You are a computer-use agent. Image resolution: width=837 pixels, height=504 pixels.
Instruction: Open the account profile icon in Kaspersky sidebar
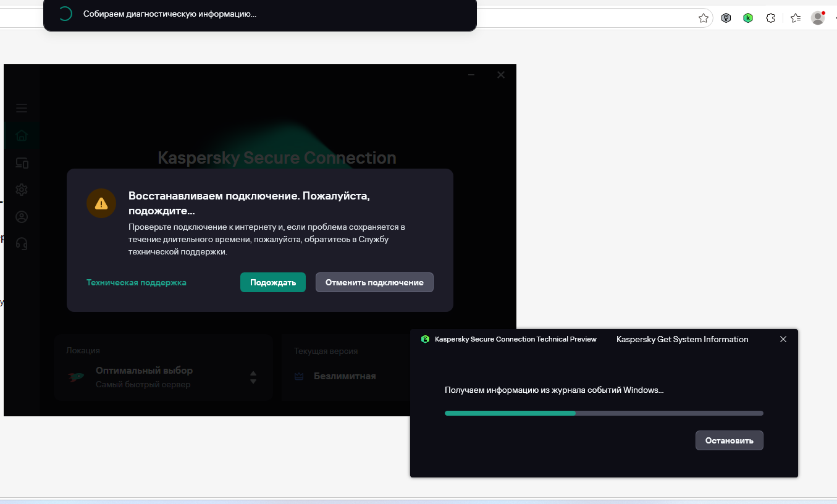(x=22, y=217)
